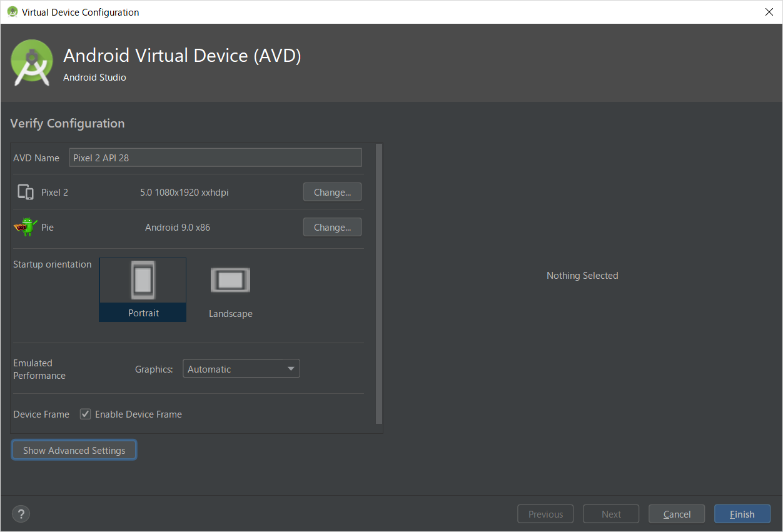Click the small Android icon in the title bar
This screenshot has height=532, width=783.
[13, 12]
